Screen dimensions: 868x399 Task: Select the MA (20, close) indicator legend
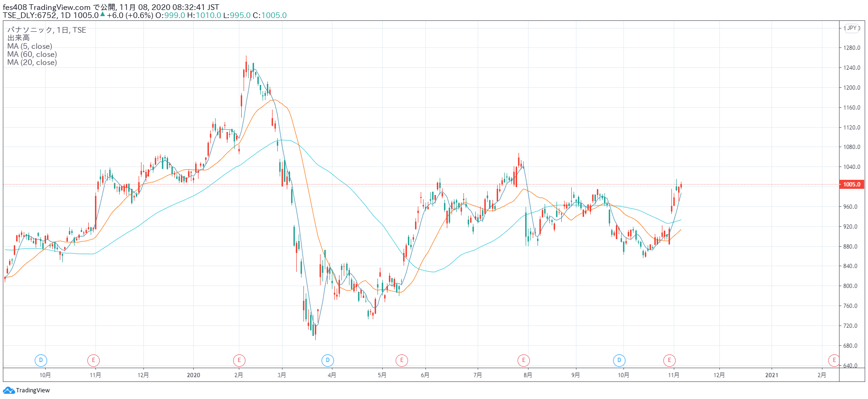[x=32, y=63]
